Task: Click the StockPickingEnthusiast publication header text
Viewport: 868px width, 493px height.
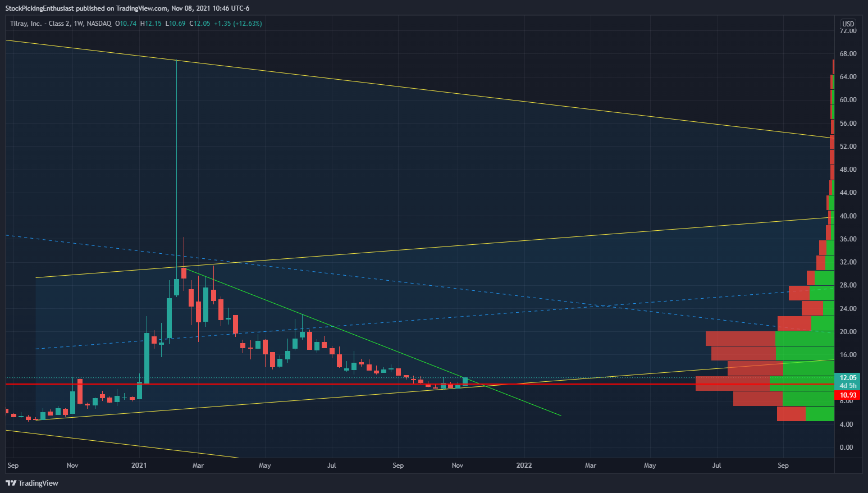Action: [x=127, y=8]
